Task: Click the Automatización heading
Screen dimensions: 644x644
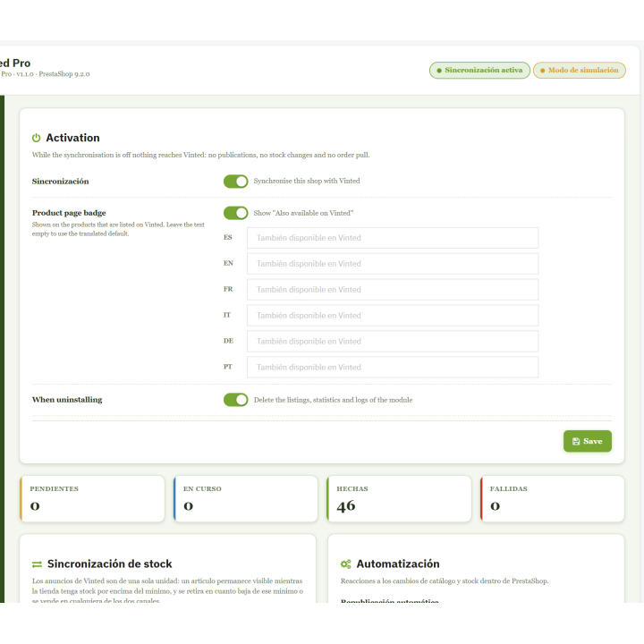Action: tap(398, 563)
